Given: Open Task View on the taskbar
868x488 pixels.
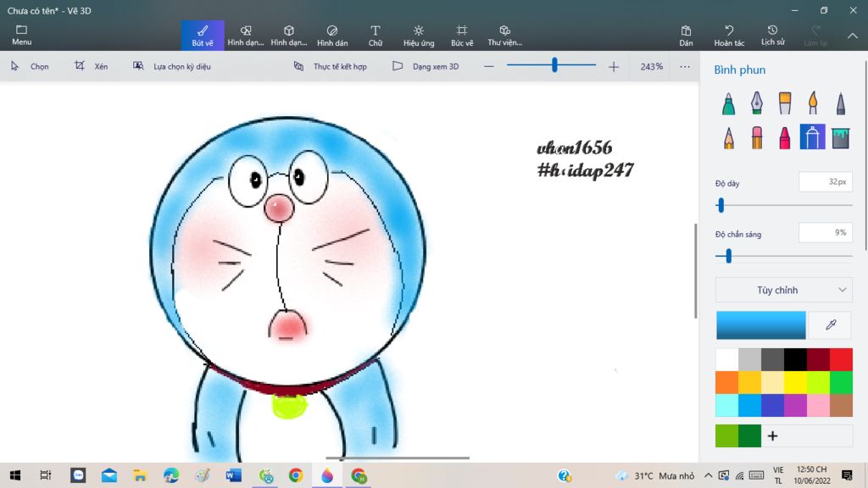Looking at the screenshot, I should 46,475.
